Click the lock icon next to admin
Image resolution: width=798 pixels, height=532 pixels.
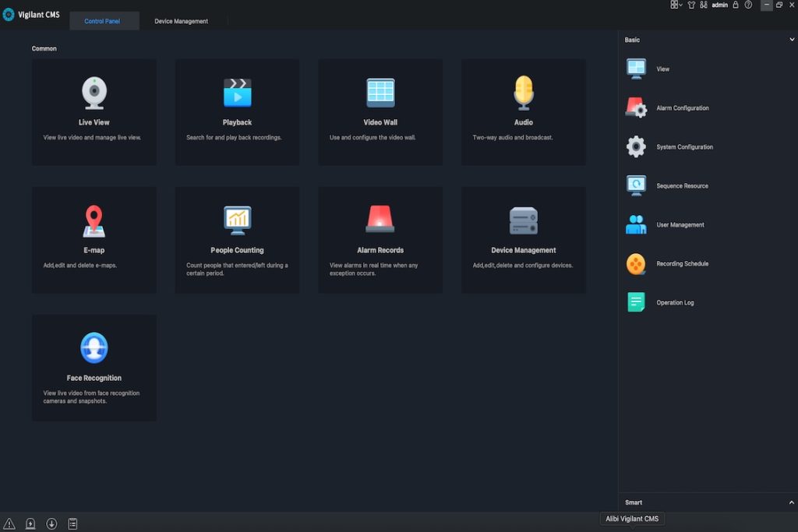pyautogui.click(x=736, y=5)
